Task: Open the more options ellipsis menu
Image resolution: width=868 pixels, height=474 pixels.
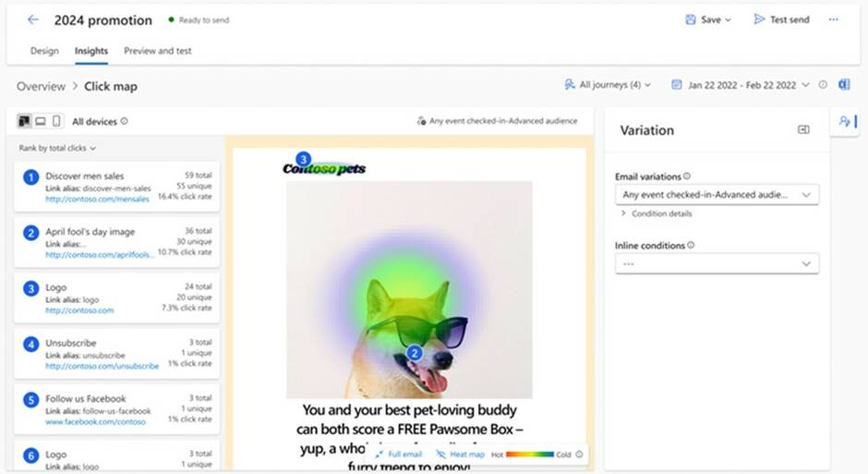Action: (833, 19)
